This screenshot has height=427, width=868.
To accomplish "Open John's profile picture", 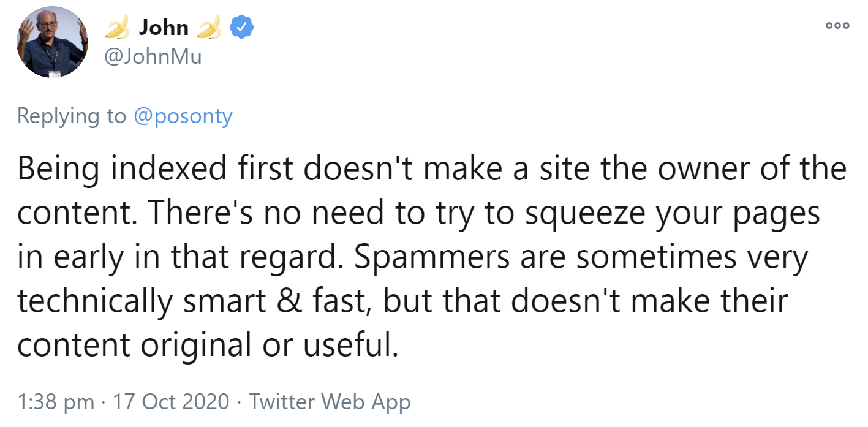I will pyautogui.click(x=53, y=42).
